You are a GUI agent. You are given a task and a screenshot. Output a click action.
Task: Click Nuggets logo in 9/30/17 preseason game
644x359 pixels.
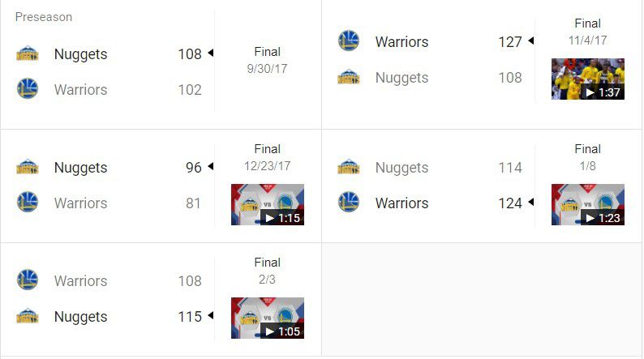[28, 53]
